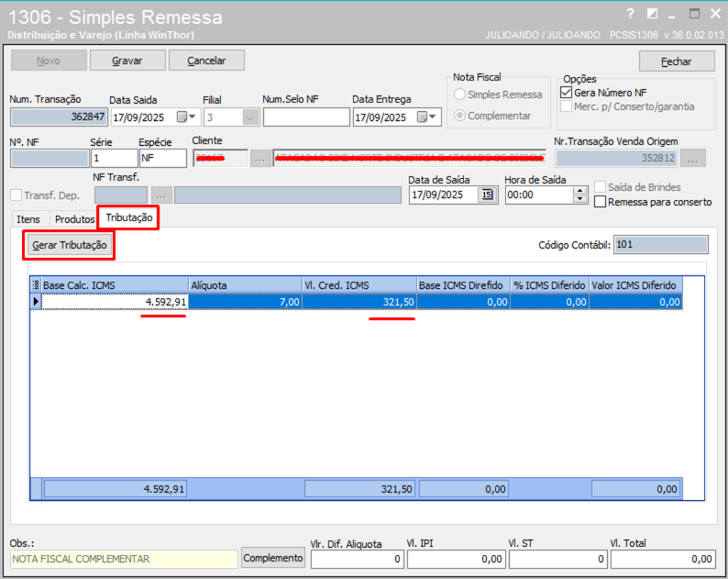Click the Código Contábil field
Screen dimensions: 728x579
(x=661, y=245)
